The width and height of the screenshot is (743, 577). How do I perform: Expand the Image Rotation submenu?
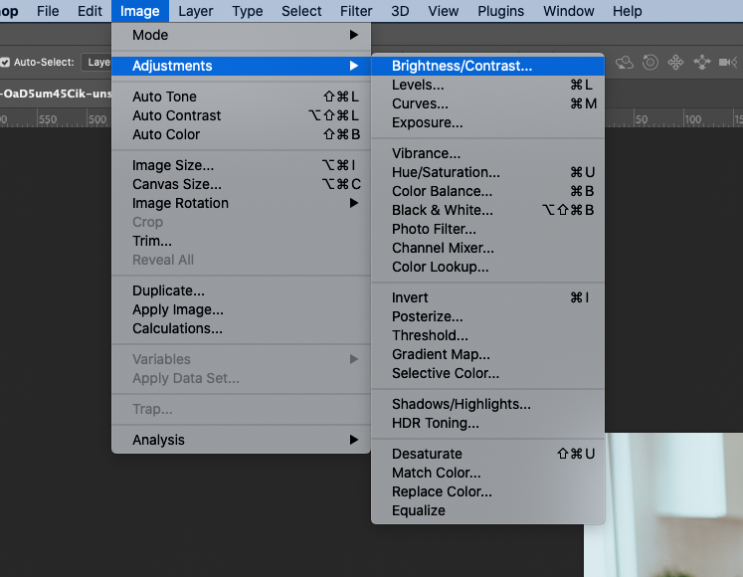pos(241,203)
